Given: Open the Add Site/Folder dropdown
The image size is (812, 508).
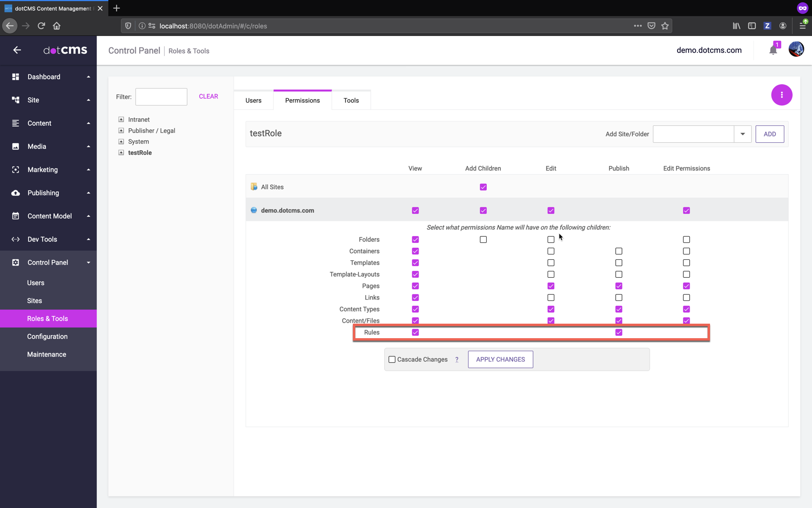Looking at the screenshot, I should point(742,134).
